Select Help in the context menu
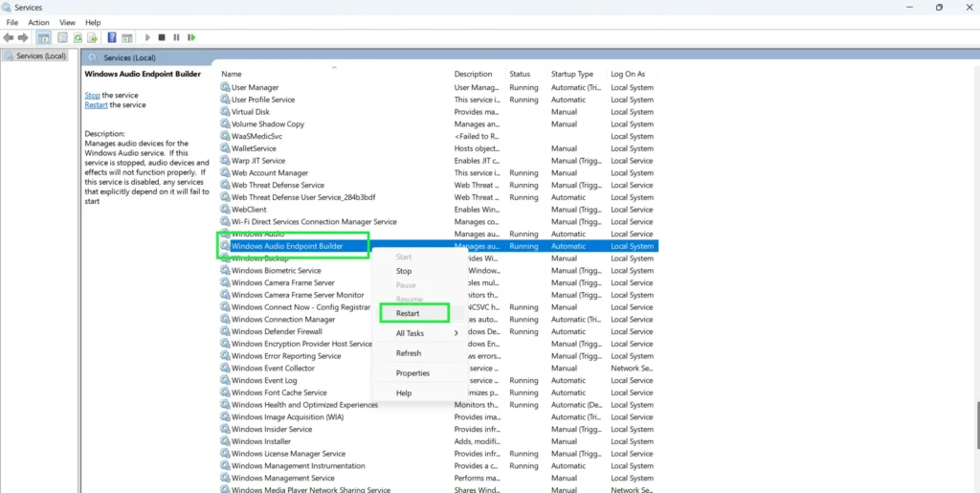Viewport: 980px width, 493px height. click(404, 393)
